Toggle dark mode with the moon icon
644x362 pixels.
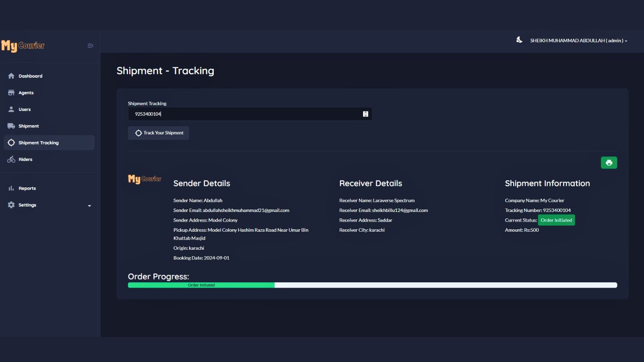(519, 40)
